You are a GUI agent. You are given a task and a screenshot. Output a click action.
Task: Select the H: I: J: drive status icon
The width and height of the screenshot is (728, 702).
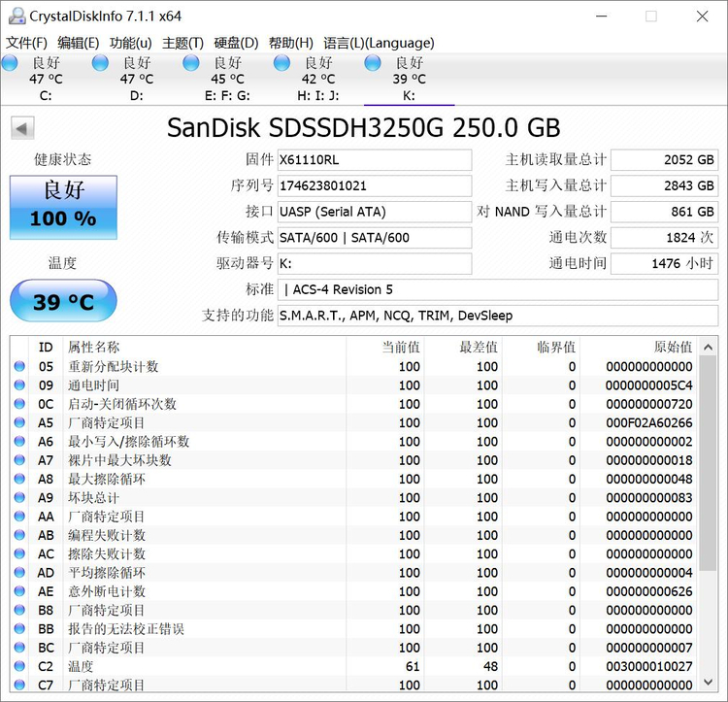pos(282,63)
